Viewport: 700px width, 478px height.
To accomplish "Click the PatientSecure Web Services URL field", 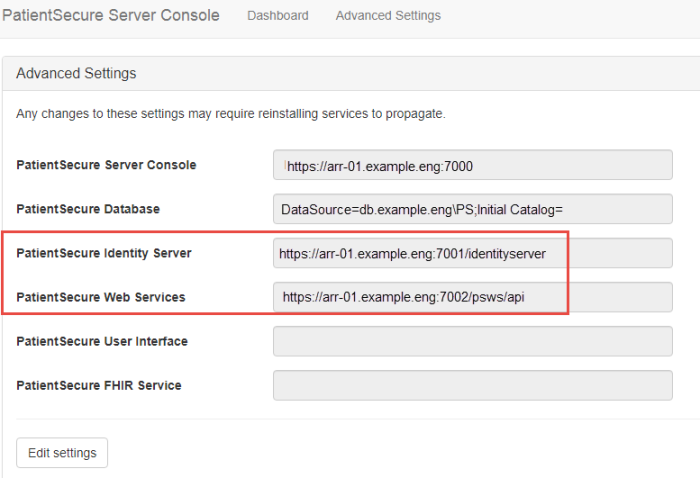I will [x=472, y=297].
